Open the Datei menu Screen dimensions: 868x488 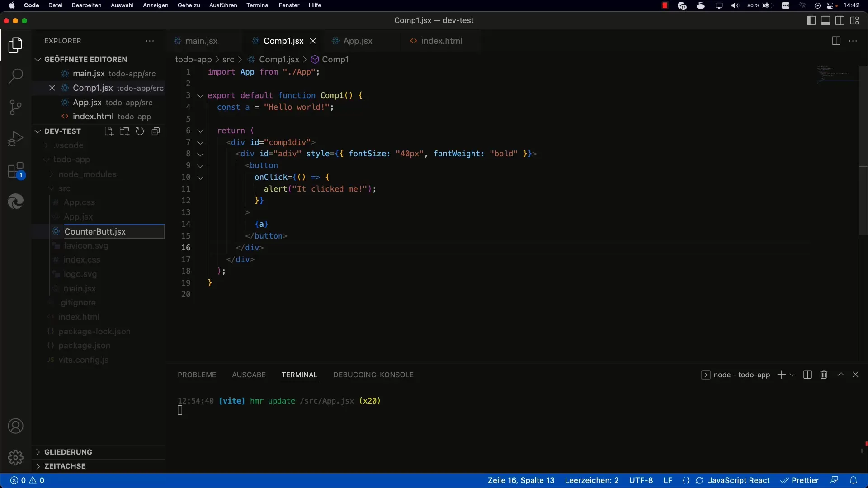55,5
